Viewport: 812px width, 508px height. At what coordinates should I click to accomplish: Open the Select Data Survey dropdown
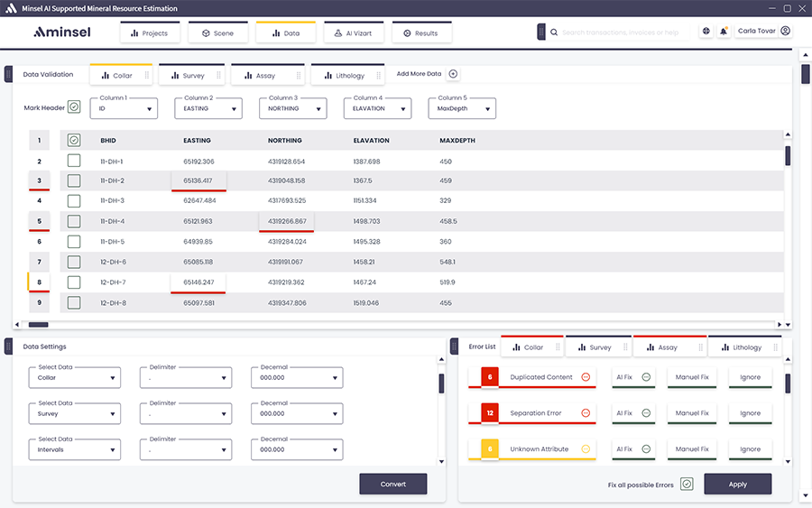tap(74, 414)
